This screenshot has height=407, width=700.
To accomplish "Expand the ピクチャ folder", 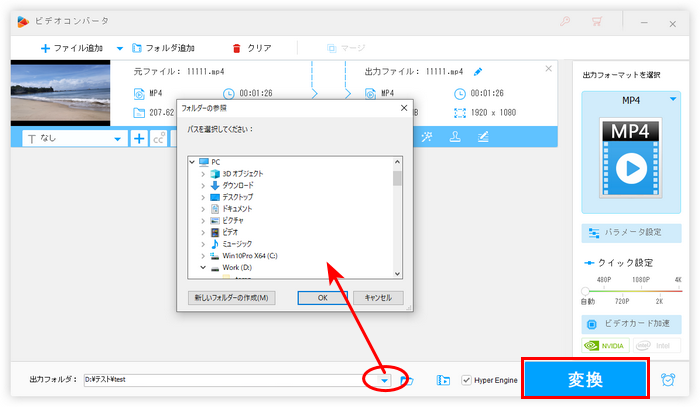I will click(x=203, y=220).
